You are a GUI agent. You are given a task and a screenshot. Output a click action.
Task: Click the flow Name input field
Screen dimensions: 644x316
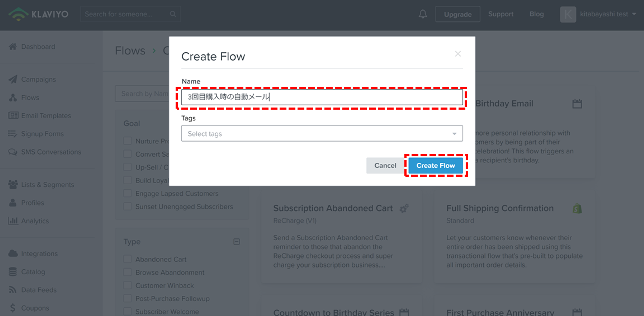[x=322, y=97]
